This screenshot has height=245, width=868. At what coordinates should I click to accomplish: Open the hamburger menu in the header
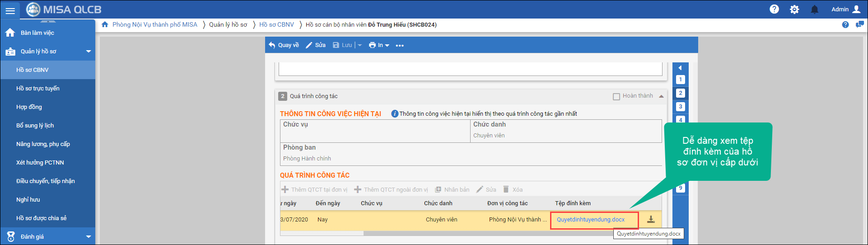point(10,10)
